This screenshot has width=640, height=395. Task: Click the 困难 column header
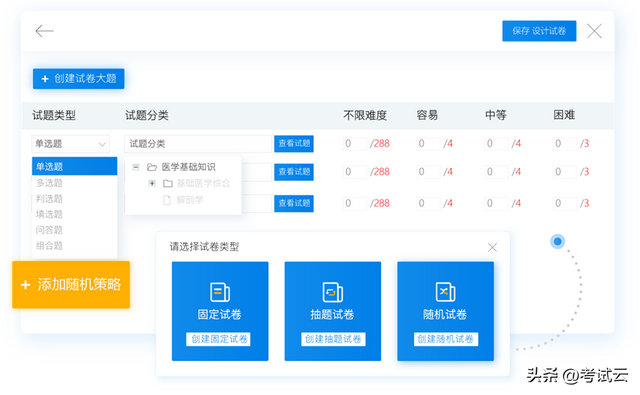[x=564, y=115]
